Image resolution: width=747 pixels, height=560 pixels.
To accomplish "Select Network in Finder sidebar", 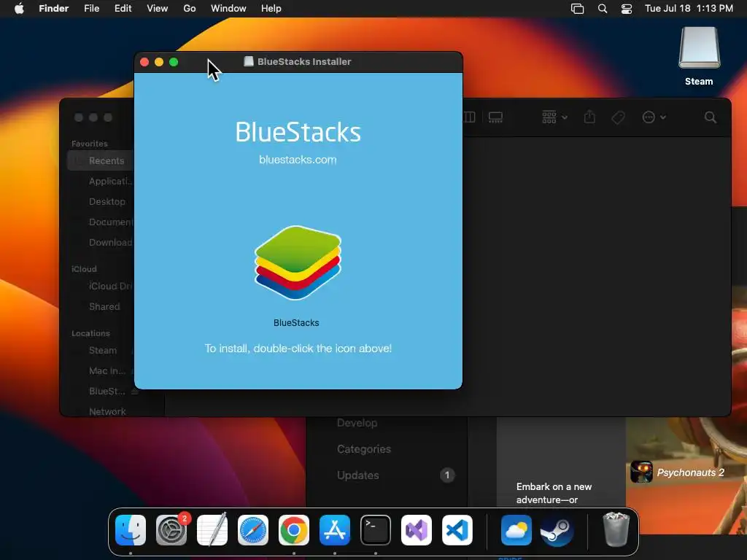I will [107, 411].
